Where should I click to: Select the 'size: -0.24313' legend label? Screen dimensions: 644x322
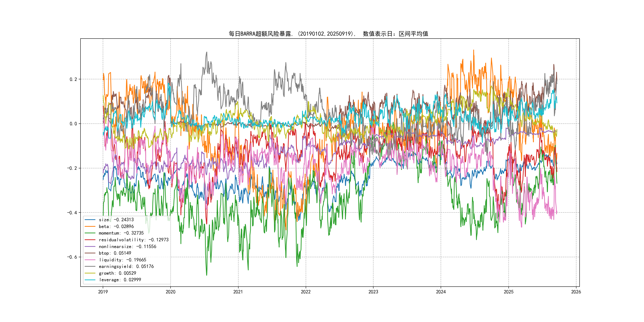click(x=116, y=220)
